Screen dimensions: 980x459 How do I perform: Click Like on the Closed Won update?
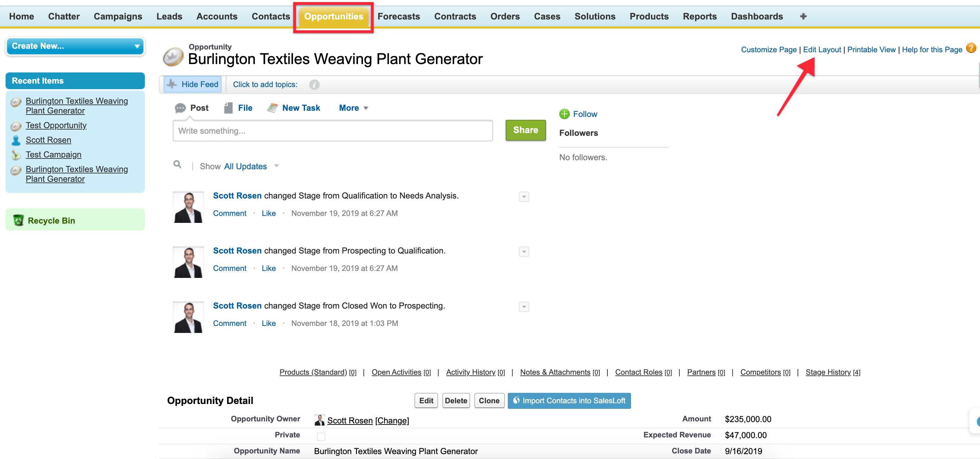tap(269, 323)
